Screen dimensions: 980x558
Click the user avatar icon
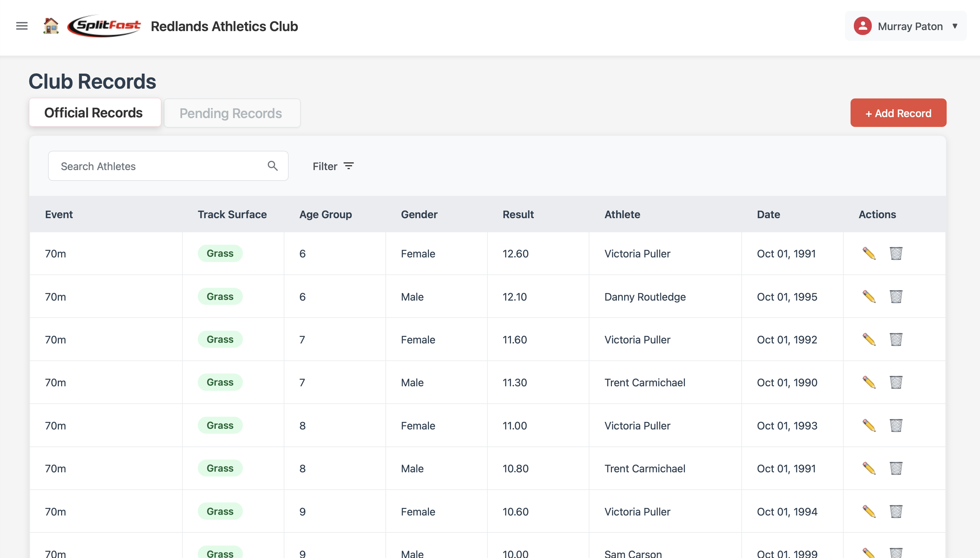point(863,26)
